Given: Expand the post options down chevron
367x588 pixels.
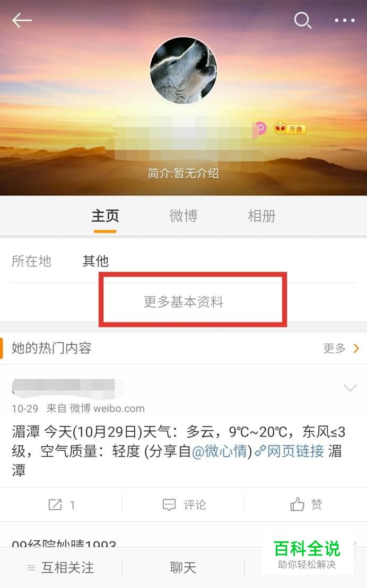Looking at the screenshot, I should pyautogui.click(x=350, y=387).
